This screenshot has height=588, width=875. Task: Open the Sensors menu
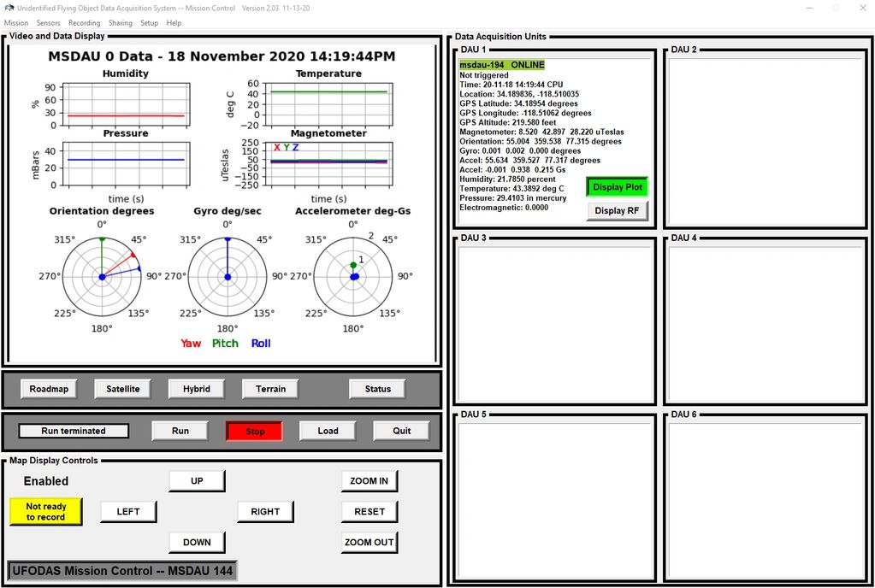pyautogui.click(x=48, y=23)
